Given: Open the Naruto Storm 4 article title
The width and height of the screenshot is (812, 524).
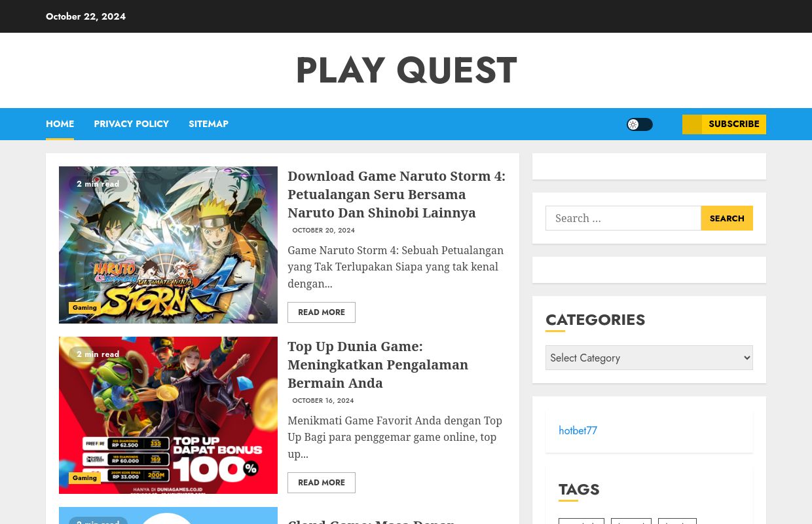Looking at the screenshot, I should pos(397,195).
